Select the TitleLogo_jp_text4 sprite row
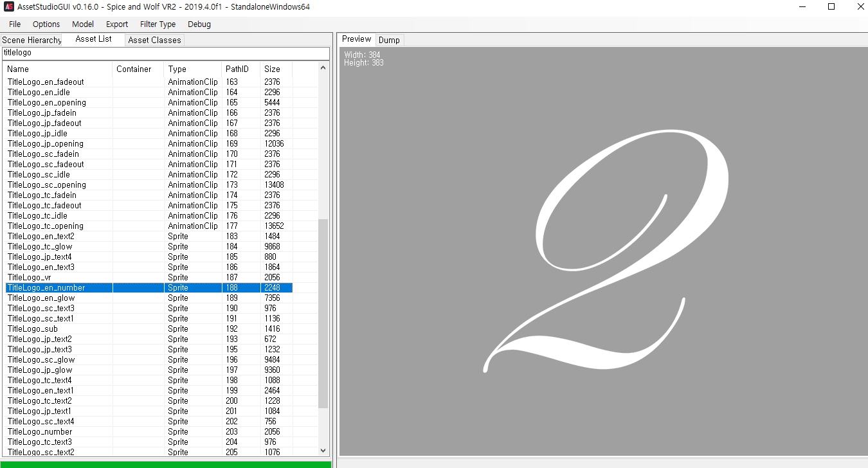Screen dimensions: 868x468 click(149, 256)
